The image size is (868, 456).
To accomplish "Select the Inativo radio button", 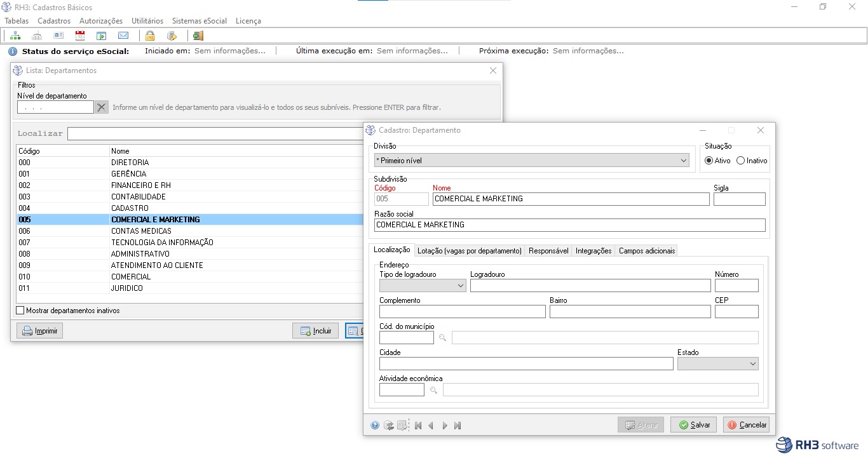I will point(740,161).
